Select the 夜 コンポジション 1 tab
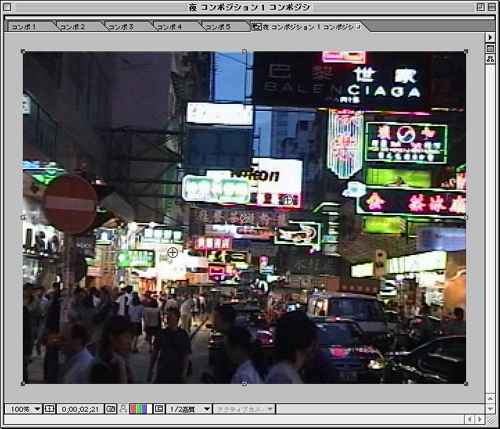Screen dimensions: 500x429 308,27
